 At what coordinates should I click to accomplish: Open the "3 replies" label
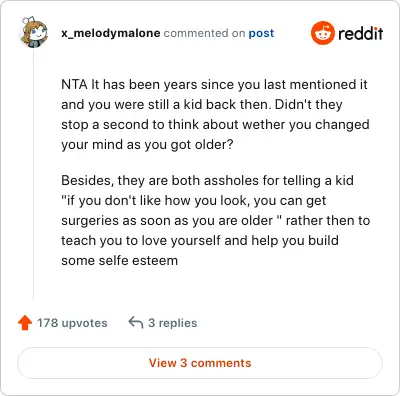(173, 323)
